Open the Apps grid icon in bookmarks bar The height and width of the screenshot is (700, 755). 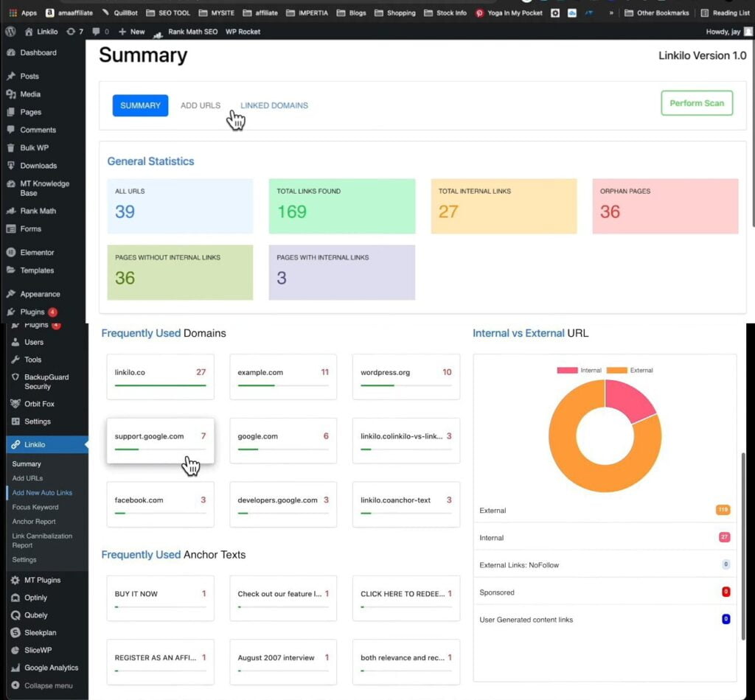(x=13, y=13)
